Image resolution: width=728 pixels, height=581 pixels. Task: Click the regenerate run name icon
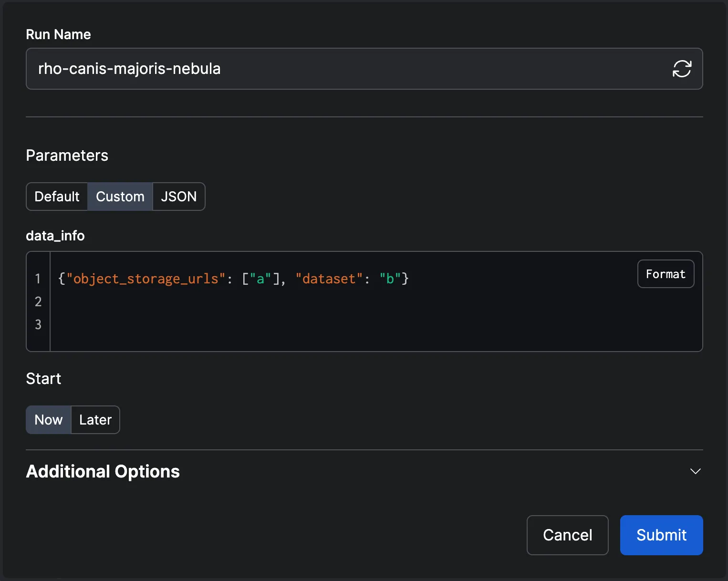682,69
